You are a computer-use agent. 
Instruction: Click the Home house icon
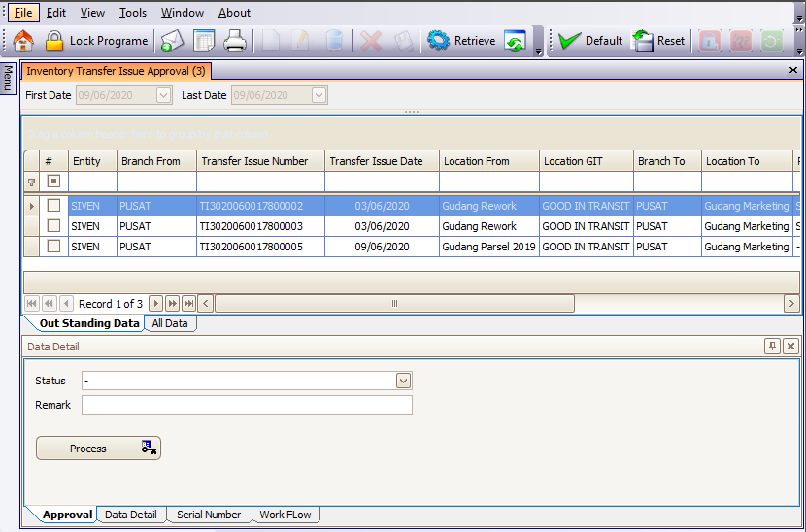point(23,41)
